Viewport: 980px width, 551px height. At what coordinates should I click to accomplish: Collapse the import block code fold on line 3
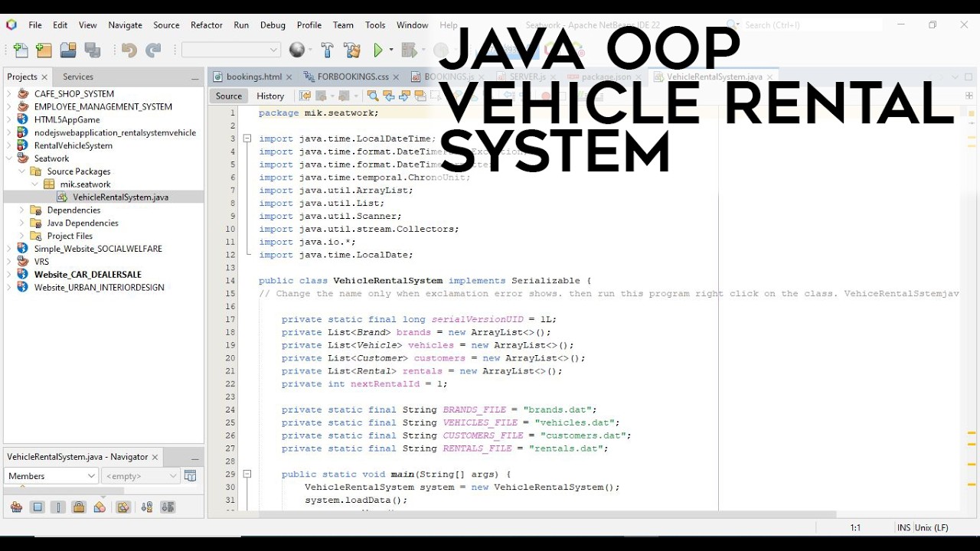[x=247, y=139]
